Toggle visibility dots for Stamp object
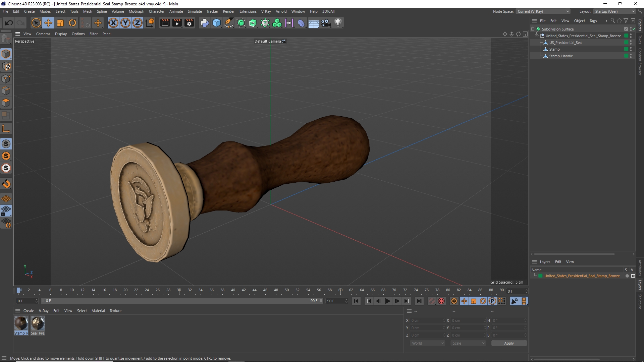 [x=631, y=49]
